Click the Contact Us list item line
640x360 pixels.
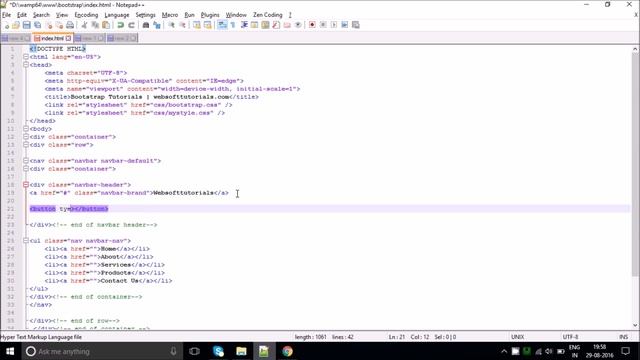tap(108, 281)
